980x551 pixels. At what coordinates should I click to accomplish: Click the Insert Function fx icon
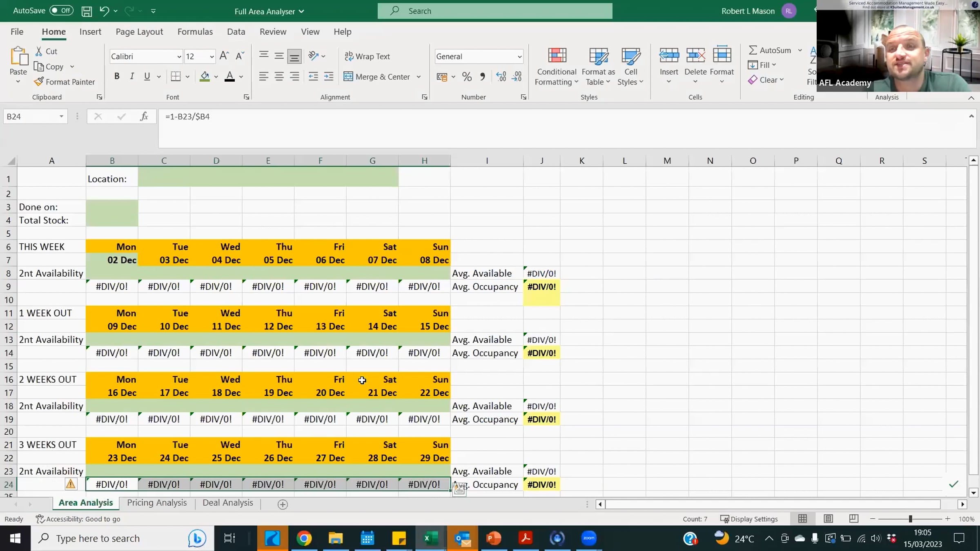click(x=144, y=116)
